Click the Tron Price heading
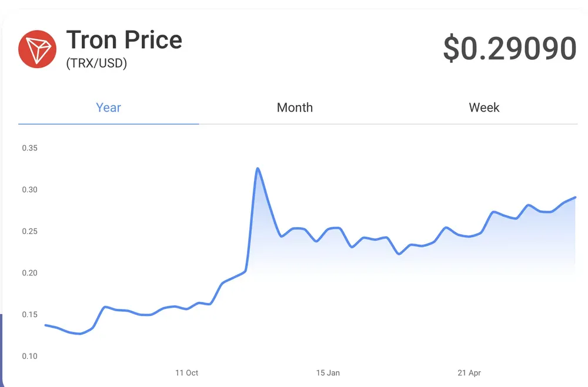 click(x=124, y=40)
